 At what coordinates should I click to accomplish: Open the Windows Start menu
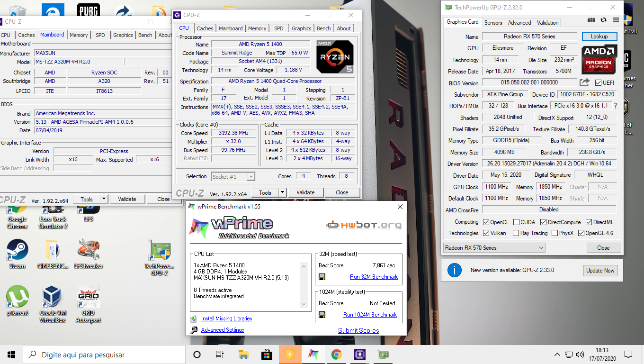click(x=11, y=355)
